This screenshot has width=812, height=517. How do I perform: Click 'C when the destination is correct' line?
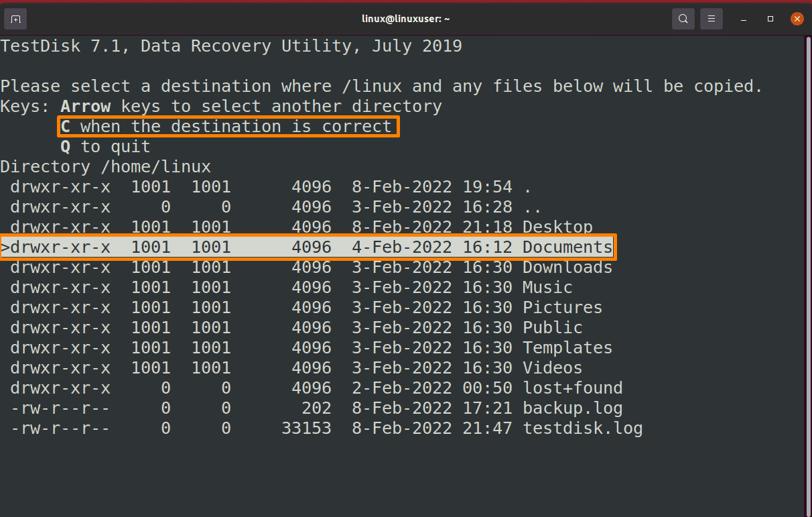click(226, 127)
